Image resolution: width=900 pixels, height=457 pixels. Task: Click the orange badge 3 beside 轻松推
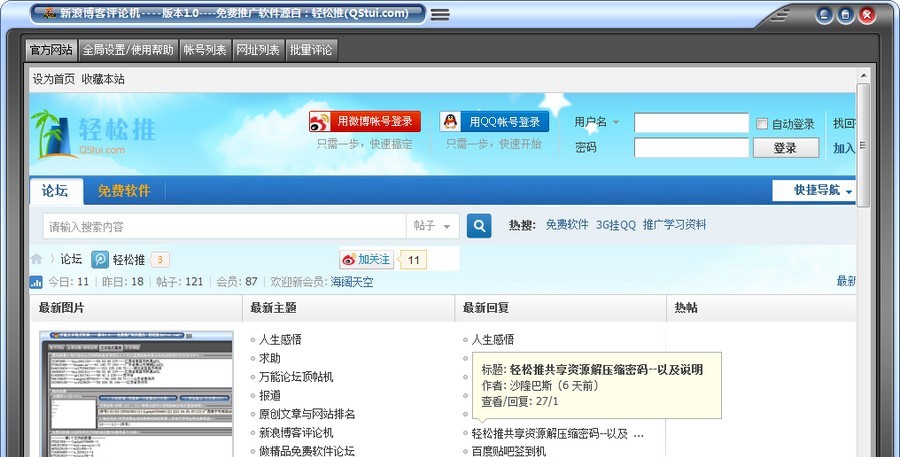pyautogui.click(x=160, y=260)
